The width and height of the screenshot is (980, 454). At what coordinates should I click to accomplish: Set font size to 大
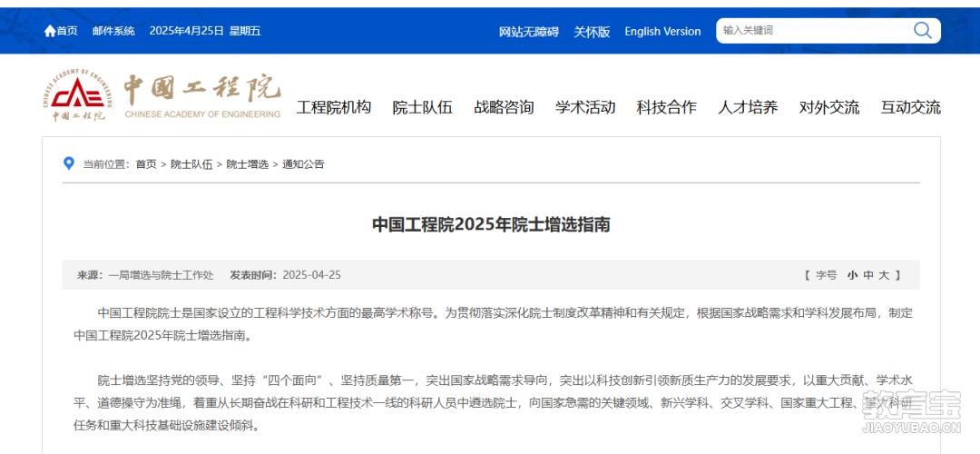point(884,275)
